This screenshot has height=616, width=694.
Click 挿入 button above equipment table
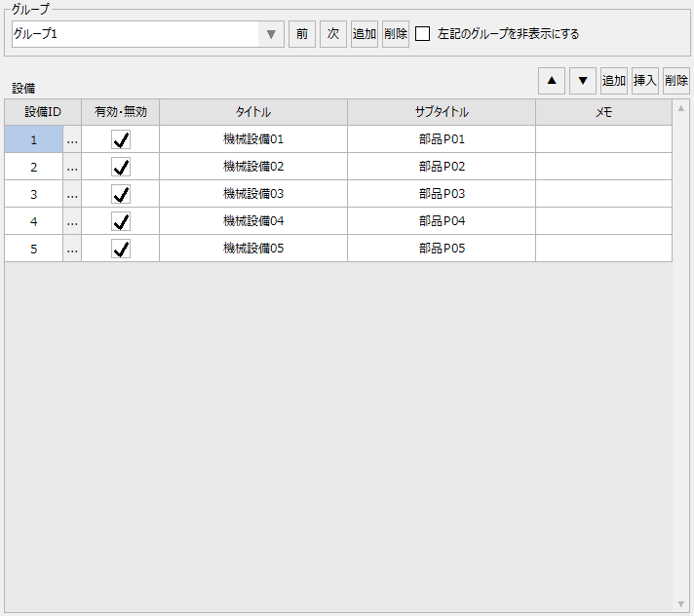tap(645, 81)
